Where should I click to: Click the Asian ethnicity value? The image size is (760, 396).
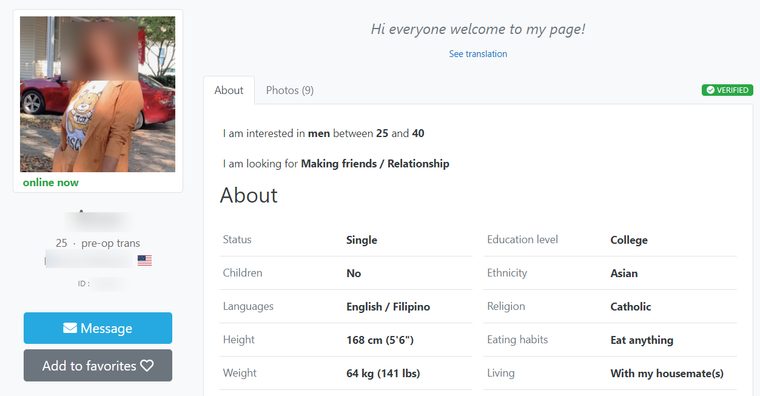click(624, 273)
